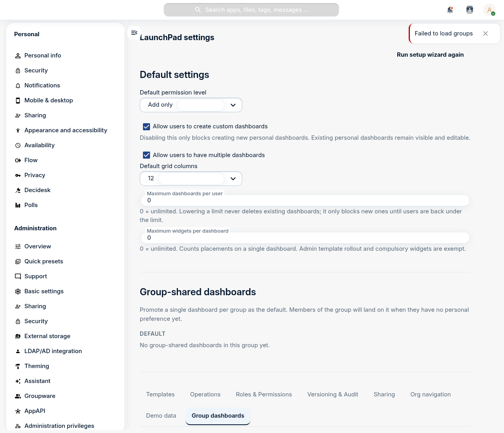This screenshot has width=504, height=433.
Task: Click the AppAPI icon in sidebar
Action: (x=18, y=411)
